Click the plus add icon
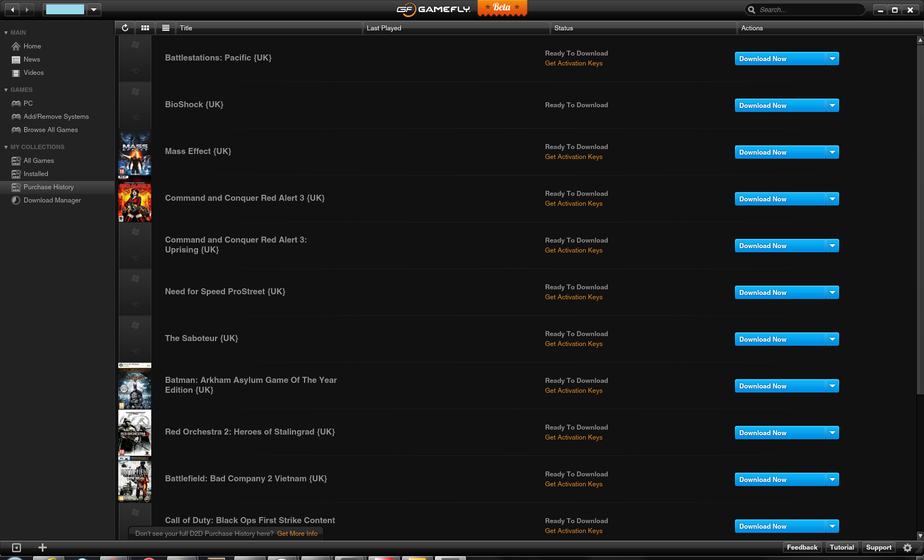The height and width of the screenshot is (560, 924). tap(42, 547)
